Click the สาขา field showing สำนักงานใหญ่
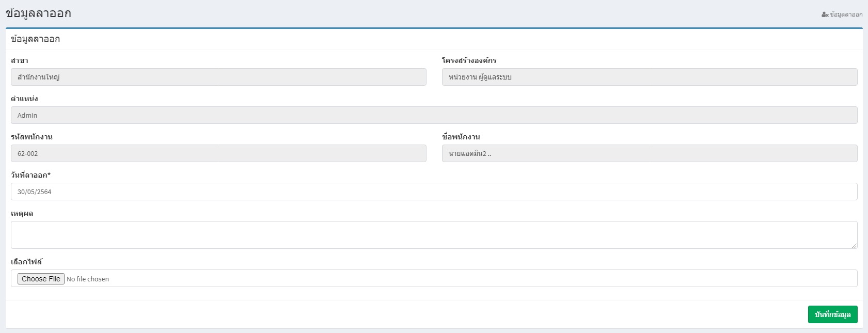Viewport: 868px width, 333px height. coord(218,77)
